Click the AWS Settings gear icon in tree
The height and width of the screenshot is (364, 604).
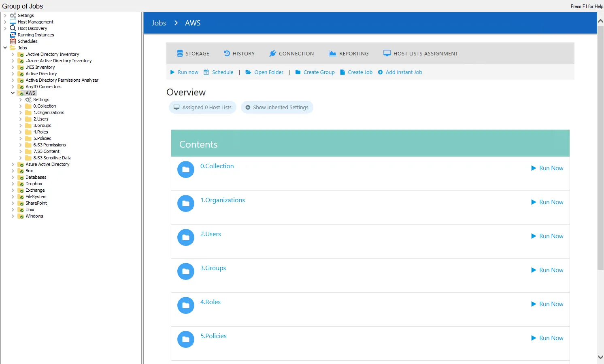click(x=28, y=99)
